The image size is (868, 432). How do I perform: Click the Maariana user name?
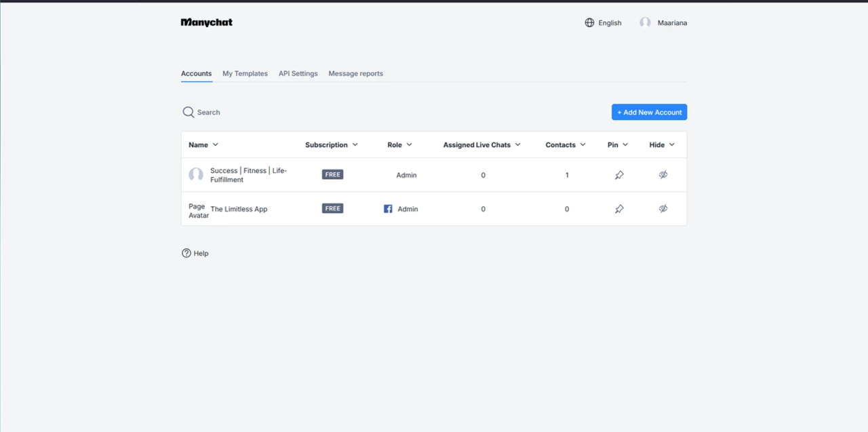[672, 22]
